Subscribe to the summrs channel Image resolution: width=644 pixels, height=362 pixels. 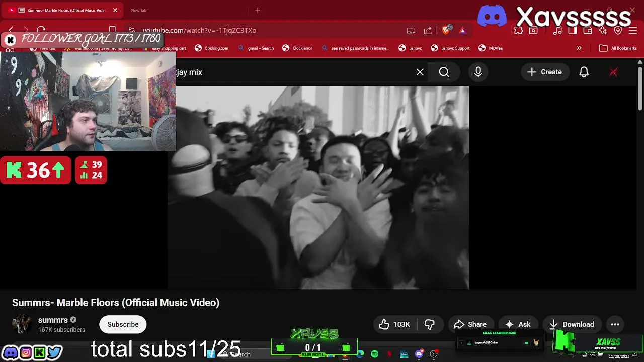(123, 324)
